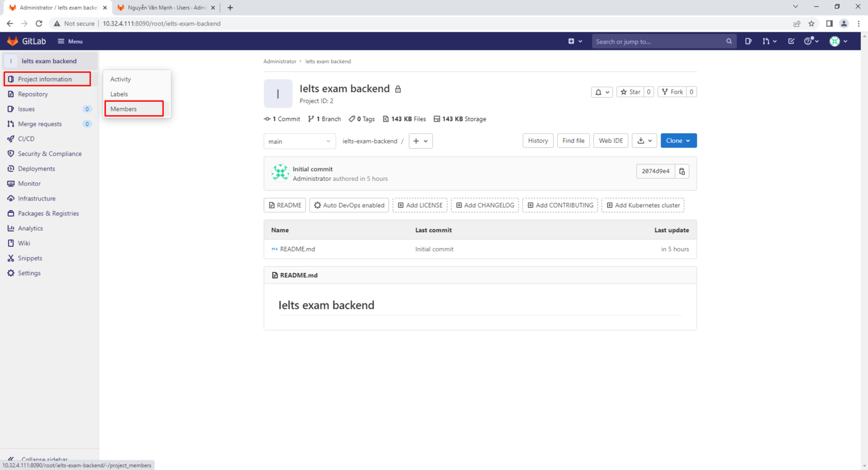Image resolution: width=868 pixels, height=470 pixels.
Task: Open the Web IDE
Action: pyautogui.click(x=610, y=140)
